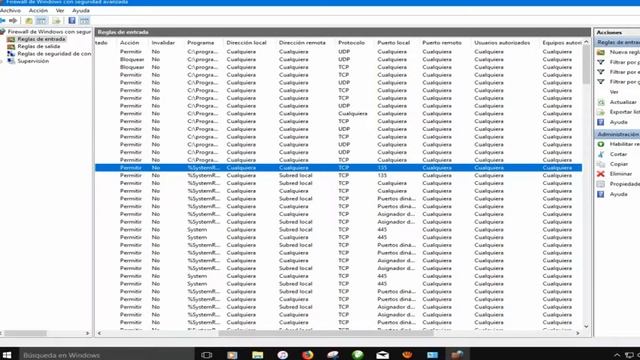Toggle the console tree pane toolbar icon

click(x=42, y=20)
